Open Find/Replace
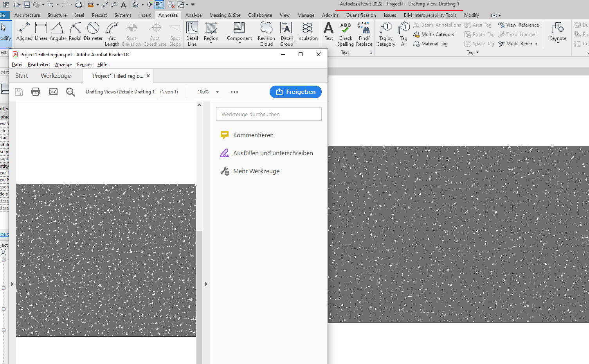This screenshot has width=589, height=364. click(364, 33)
